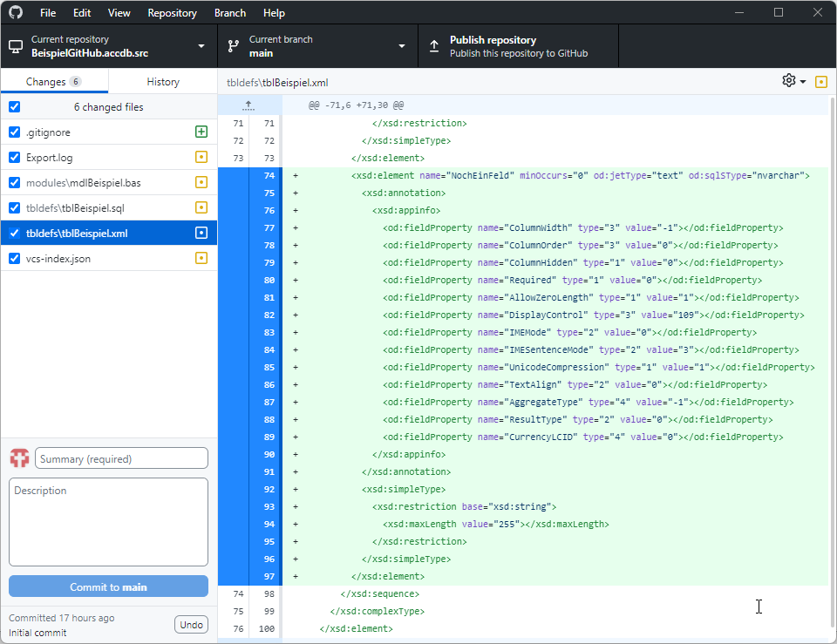
Task: Switch to the History tab
Action: [162, 80]
